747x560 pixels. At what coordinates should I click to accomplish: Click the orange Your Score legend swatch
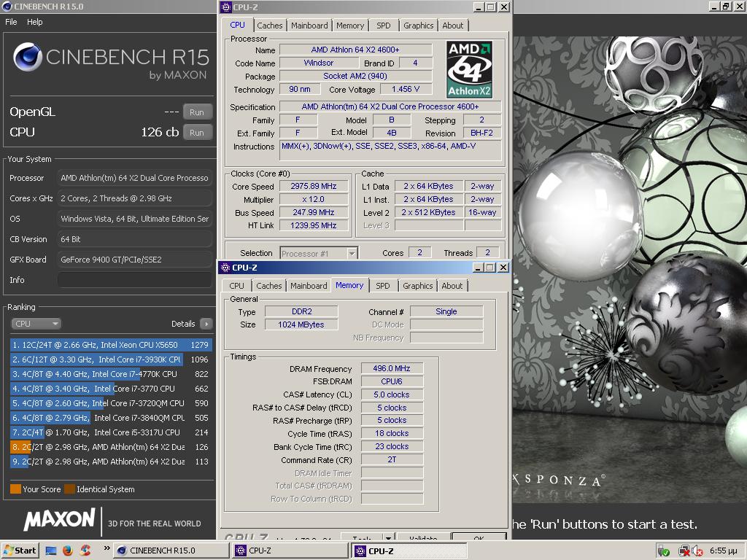point(15,489)
